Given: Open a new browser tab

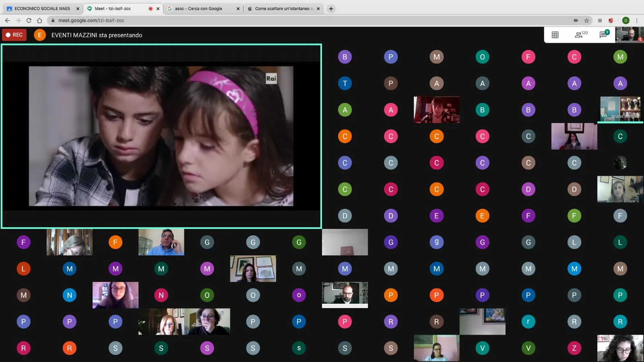Looking at the screenshot, I should click(331, 8).
